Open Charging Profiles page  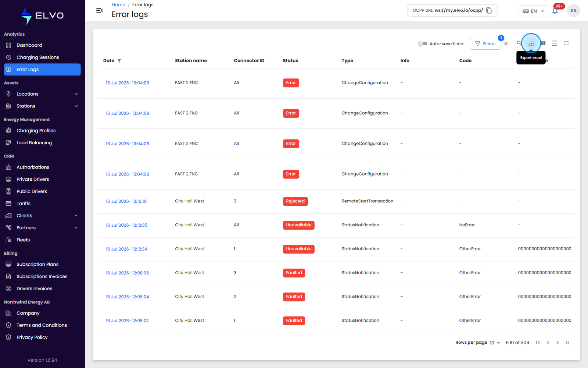42,131
